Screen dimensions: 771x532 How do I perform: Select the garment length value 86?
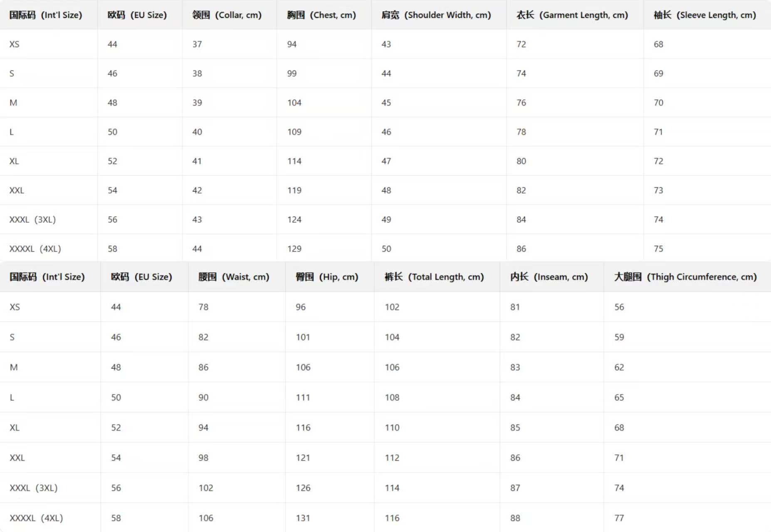coord(521,249)
